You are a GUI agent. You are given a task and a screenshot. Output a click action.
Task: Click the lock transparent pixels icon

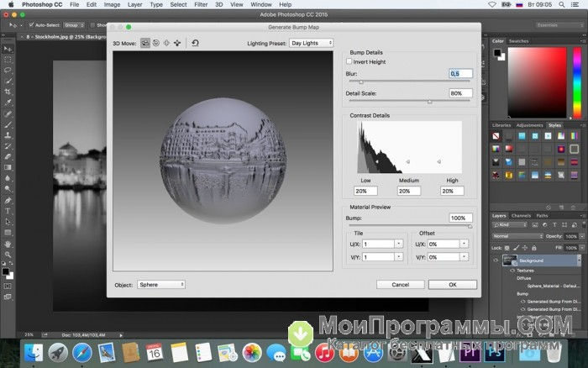coord(507,248)
